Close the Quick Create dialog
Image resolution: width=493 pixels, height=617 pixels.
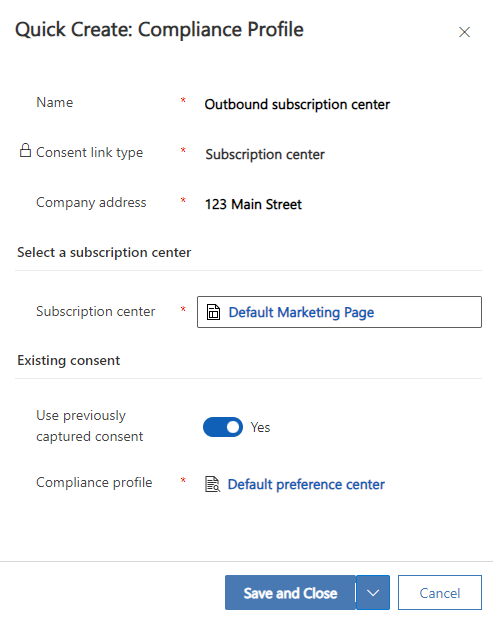[464, 32]
